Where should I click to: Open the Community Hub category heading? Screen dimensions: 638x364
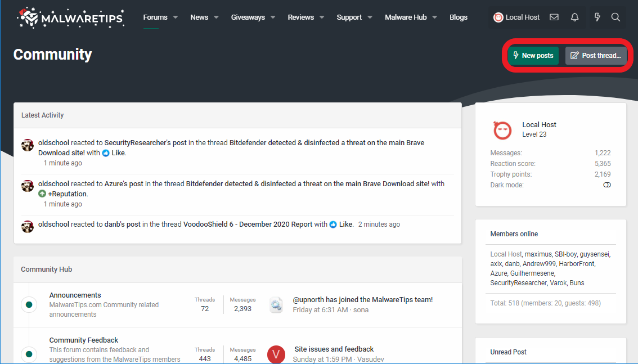point(46,269)
